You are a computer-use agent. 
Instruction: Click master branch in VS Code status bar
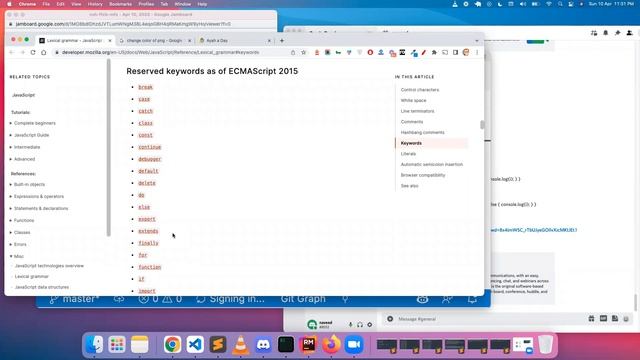pos(75,299)
